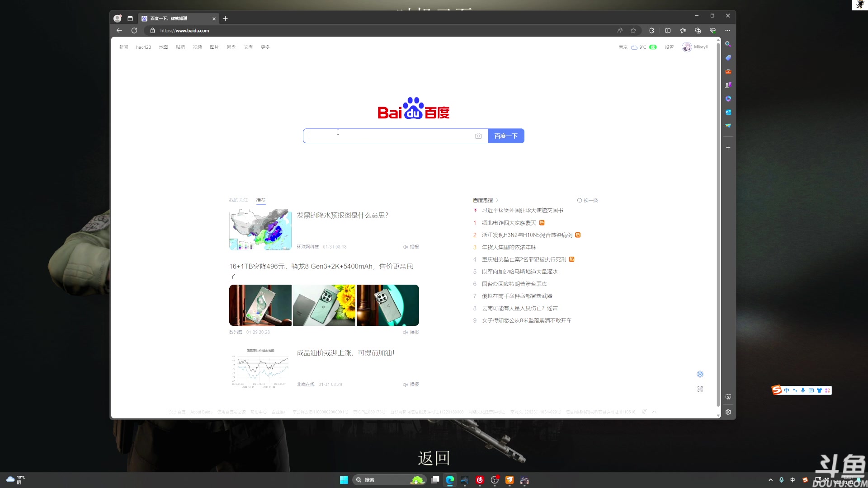Open Collections icon in Edge toolbar
Viewport: 868px width, 488px height.
point(683,30)
